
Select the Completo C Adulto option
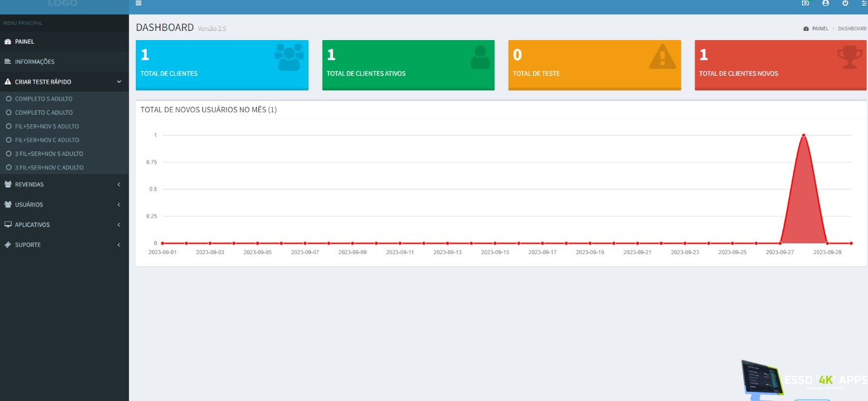(x=44, y=113)
